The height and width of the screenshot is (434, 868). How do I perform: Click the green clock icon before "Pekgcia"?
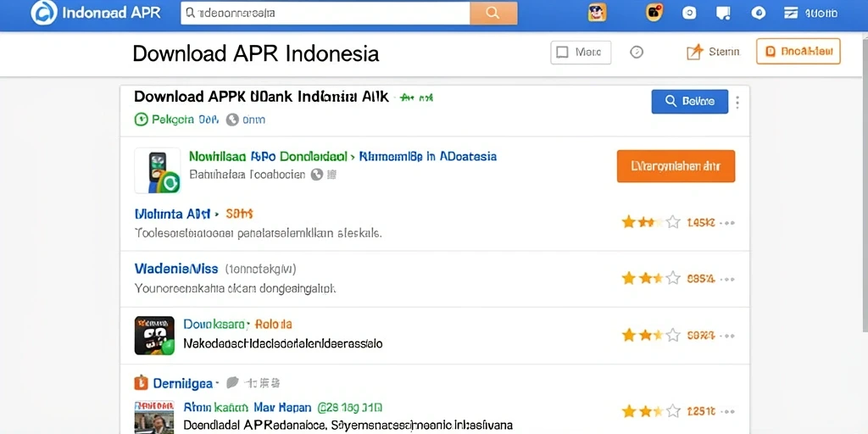point(142,119)
